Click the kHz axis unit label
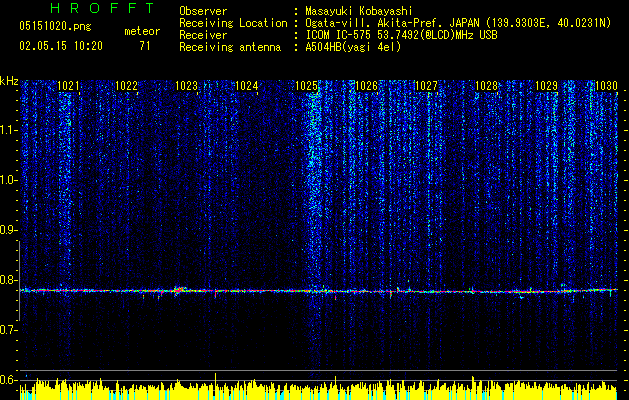629x400 pixels. coord(9,81)
